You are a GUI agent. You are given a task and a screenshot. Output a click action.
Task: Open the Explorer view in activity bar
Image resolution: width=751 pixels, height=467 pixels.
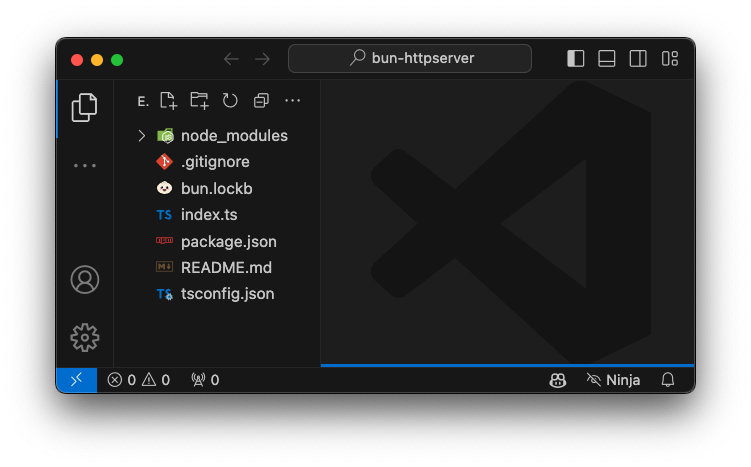(x=84, y=107)
